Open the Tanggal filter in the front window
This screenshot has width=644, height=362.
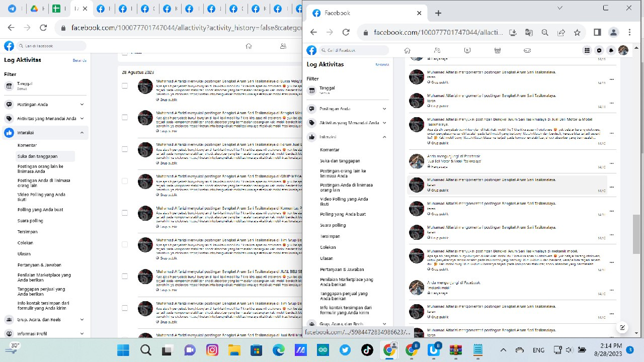tap(348, 90)
